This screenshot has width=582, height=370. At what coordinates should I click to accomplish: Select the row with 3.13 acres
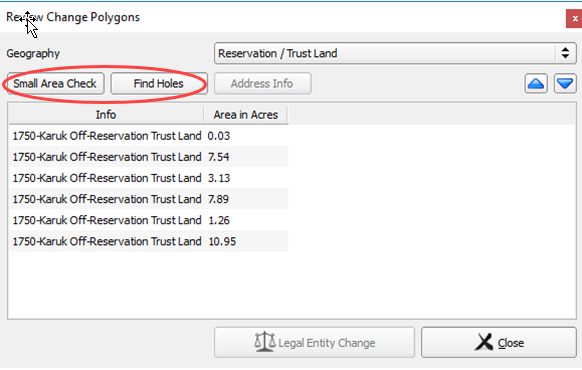(148, 178)
